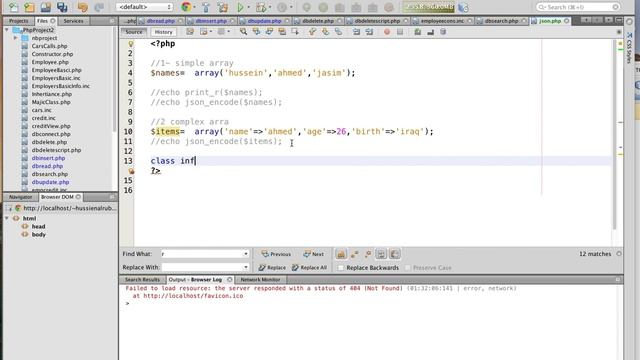Switch to the History editor view

(x=163, y=32)
